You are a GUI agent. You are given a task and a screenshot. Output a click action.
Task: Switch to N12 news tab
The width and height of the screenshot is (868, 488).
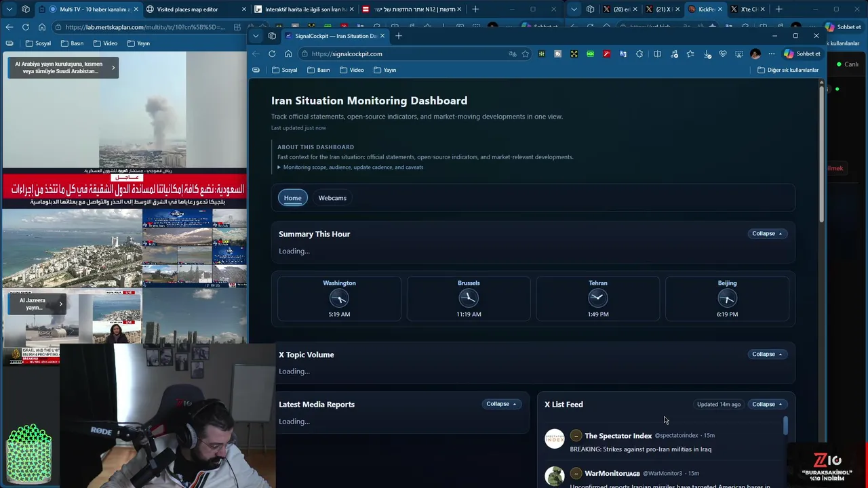(x=412, y=9)
